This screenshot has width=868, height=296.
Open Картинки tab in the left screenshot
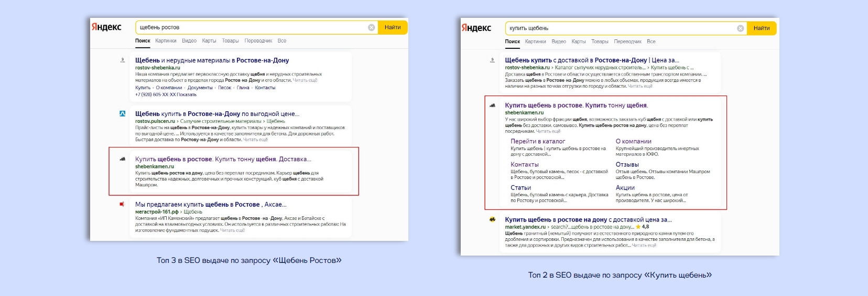click(166, 40)
